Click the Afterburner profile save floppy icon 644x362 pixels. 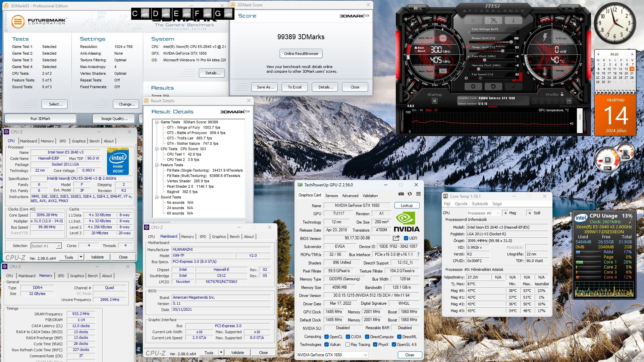[x=569, y=101]
